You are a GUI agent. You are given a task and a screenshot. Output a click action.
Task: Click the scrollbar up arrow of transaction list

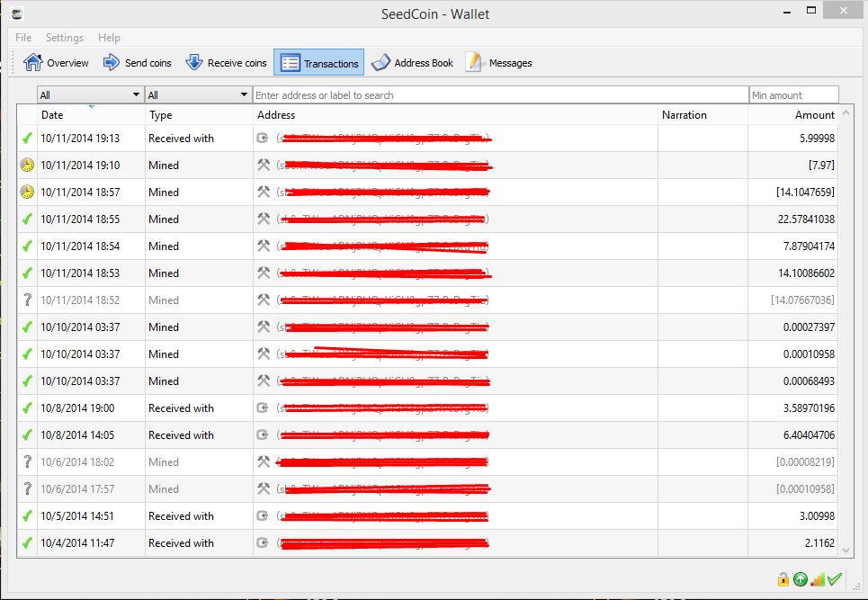click(x=846, y=113)
